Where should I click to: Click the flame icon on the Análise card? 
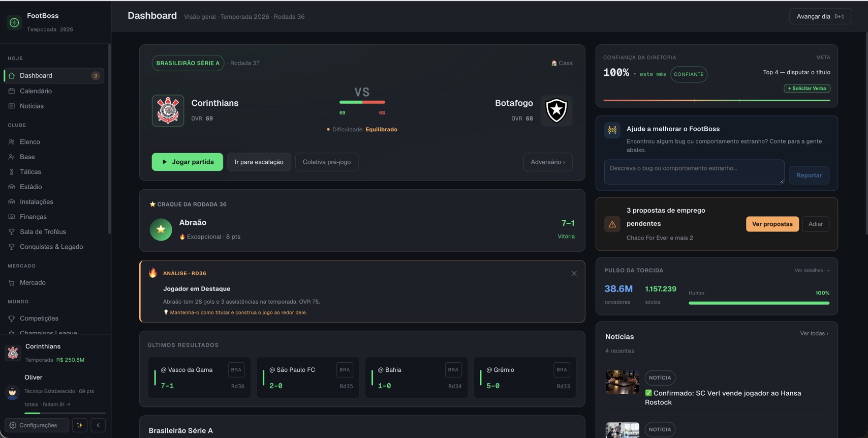click(153, 273)
